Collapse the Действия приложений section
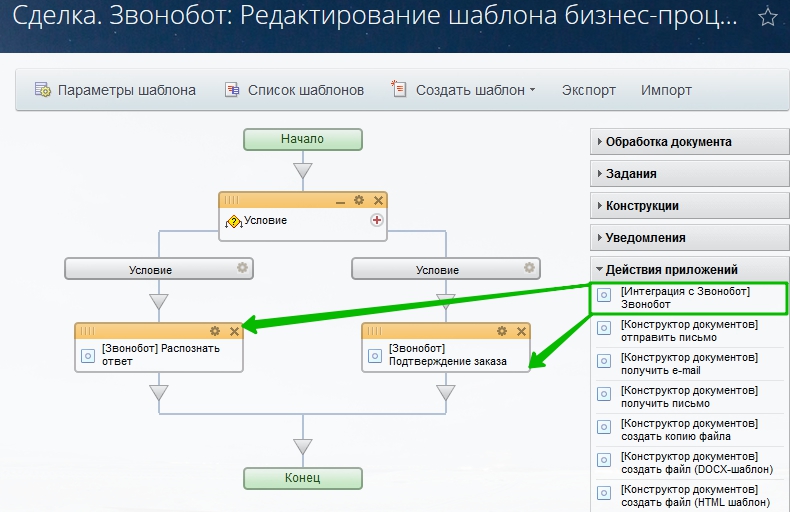Viewport: 790px width, 512px height. (671, 269)
